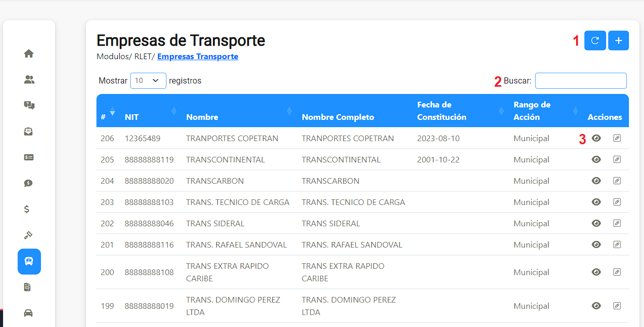Edit the TRANS. RAFAEL SANDOVAL row
The image size is (644, 327).
point(617,244)
